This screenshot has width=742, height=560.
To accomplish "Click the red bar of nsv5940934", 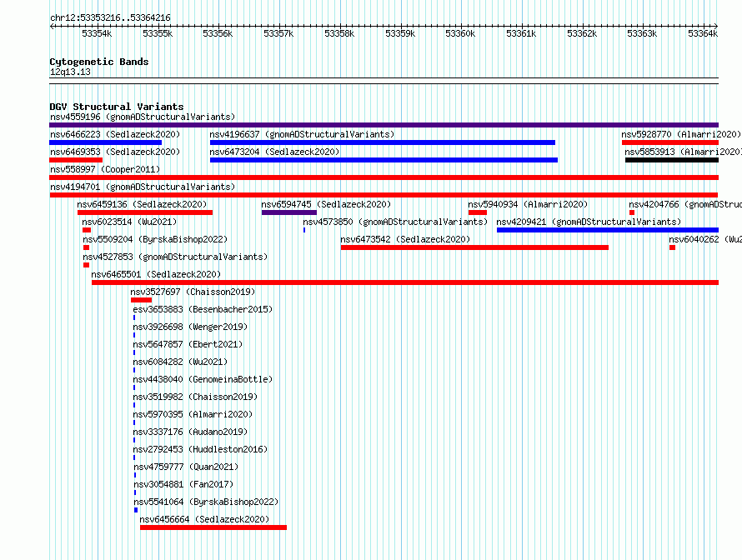I will pos(478,212).
